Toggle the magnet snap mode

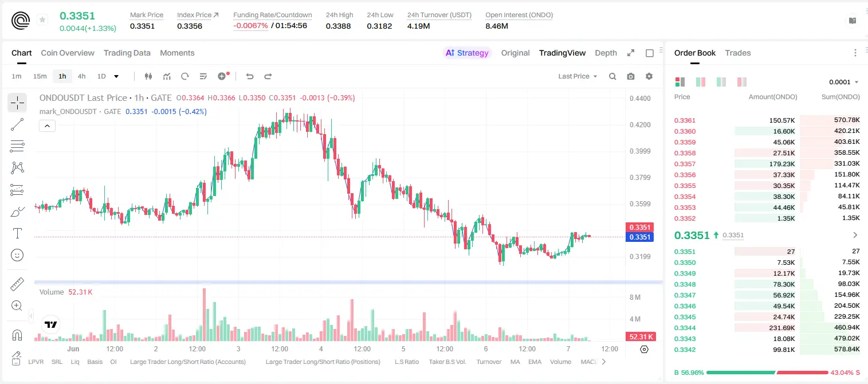tap(17, 335)
